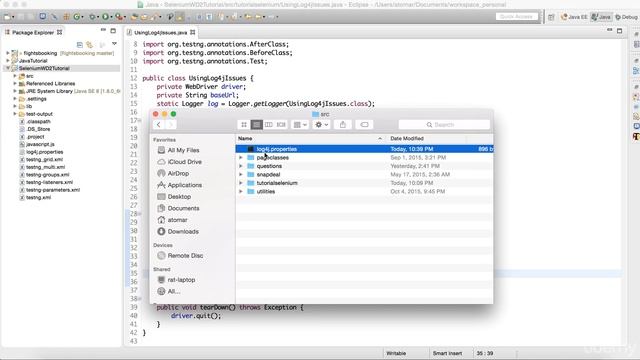Click the New Java Package icon in Eclipse toolbar
The width and height of the screenshot is (640, 360).
pyautogui.click(x=66, y=17)
